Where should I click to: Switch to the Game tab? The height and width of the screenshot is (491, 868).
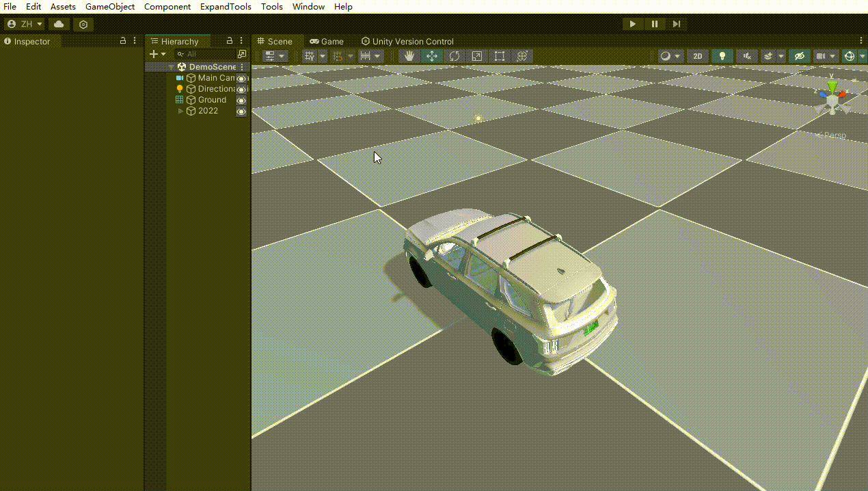tap(327, 41)
